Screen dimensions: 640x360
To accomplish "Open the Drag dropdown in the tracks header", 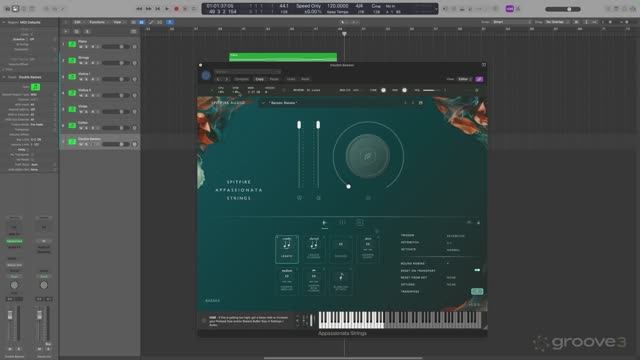I will click(558, 22).
